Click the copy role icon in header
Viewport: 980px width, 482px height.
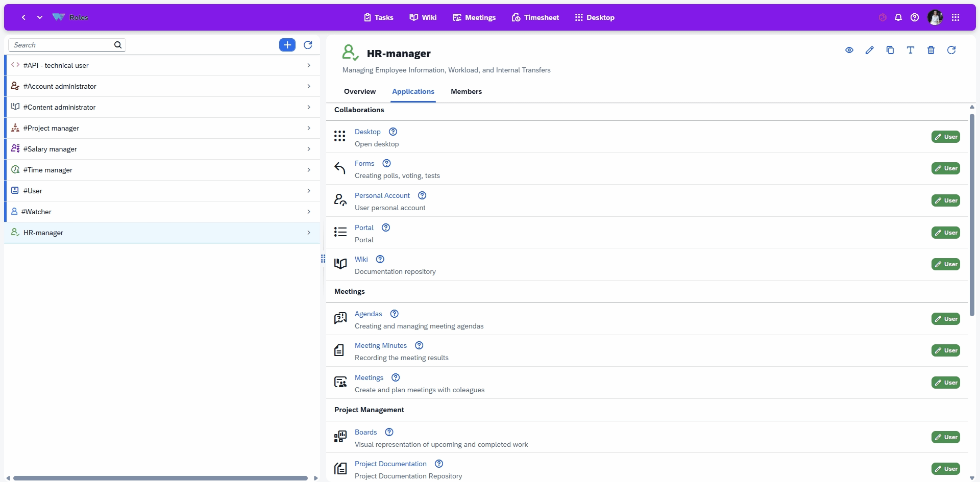(890, 50)
